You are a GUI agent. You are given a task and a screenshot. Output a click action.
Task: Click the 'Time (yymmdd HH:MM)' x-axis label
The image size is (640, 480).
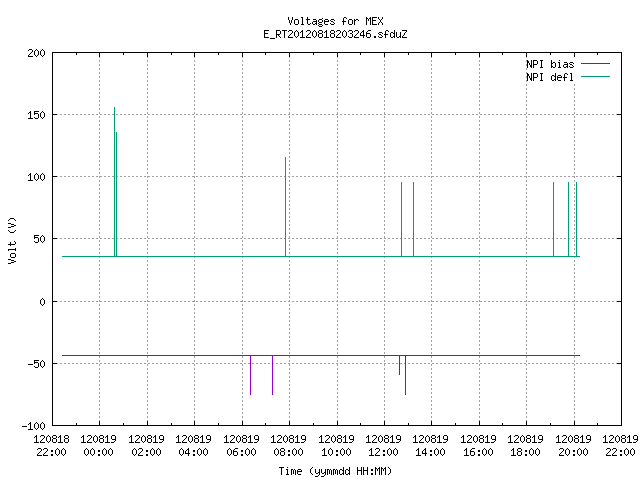pyautogui.click(x=335, y=471)
